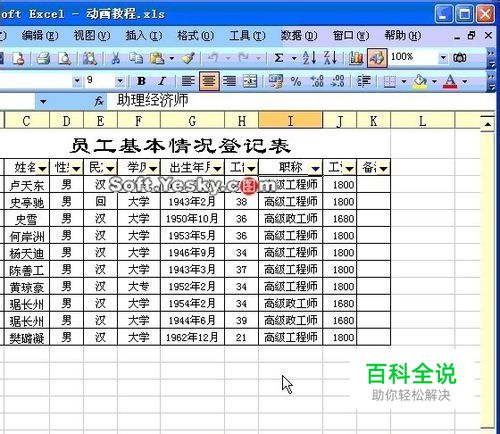The image size is (500, 434).
Task: Select cell with name 史亭驰
Action: point(27,202)
